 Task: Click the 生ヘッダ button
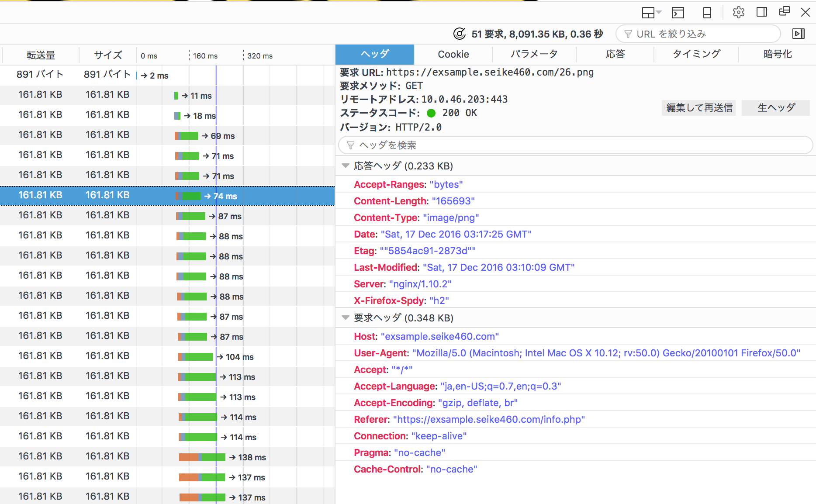[776, 107]
